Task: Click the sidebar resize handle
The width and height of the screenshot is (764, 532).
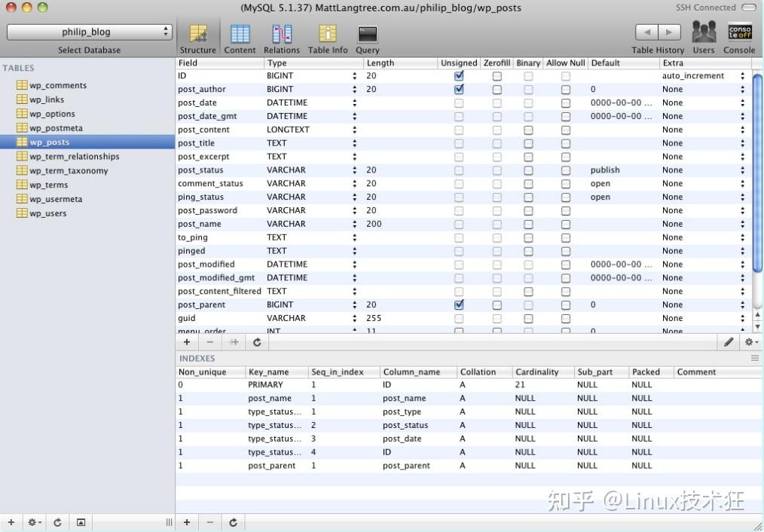Action: pyautogui.click(x=169, y=522)
